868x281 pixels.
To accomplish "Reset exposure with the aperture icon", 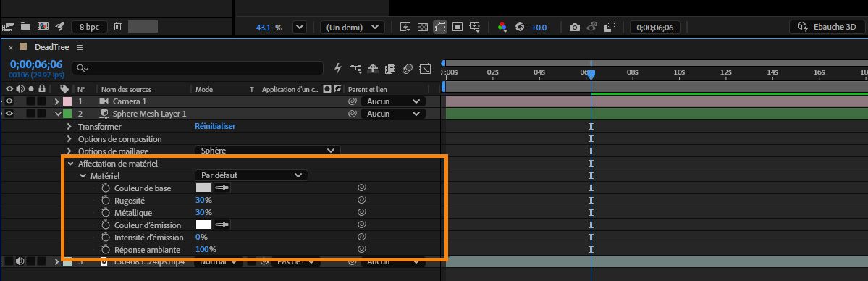I will [x=519, y=27].
